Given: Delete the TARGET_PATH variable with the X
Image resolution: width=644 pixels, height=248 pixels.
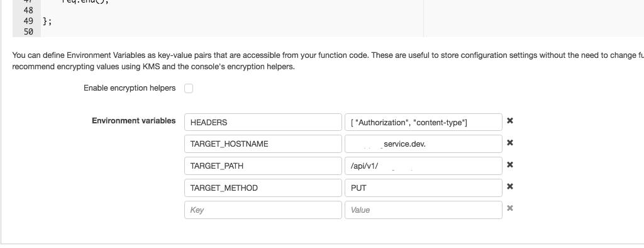Looking at the screenshot, I should [x=509, y=164].
